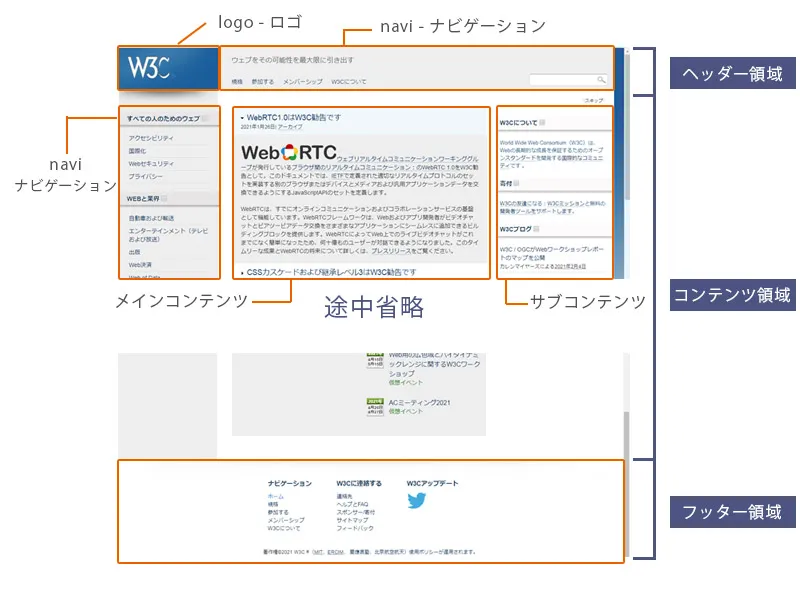Open the Webセキュリティ sidebar link
Viewport: 800px width, 600px height.
[x=152, y=163]
